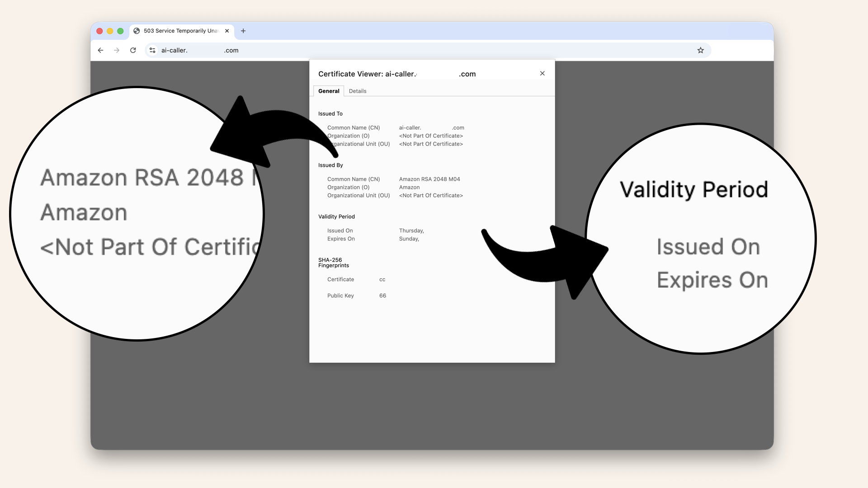Image resolution: width=868 pixels, height=488 pixels.
Task: Click the forward navigation arrow
Action: 117,50
